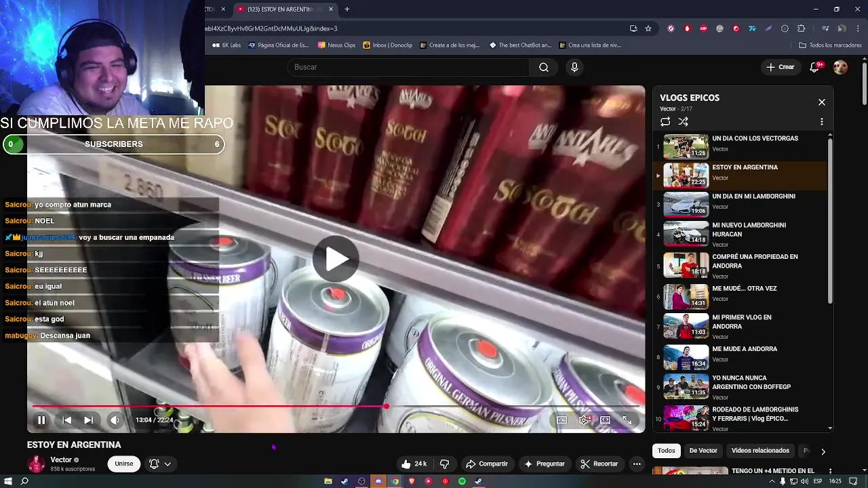The image size is (868, 488).
Task: Open subscription notification bell dropdown
Action: (160, 464)
